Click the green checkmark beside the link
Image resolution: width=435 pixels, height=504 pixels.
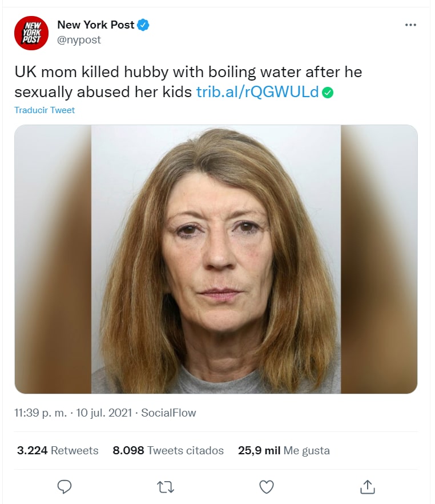point(328,92)
